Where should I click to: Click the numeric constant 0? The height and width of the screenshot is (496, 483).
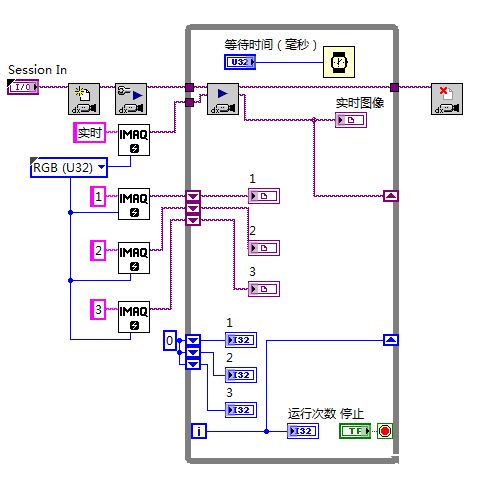[170, 340]
